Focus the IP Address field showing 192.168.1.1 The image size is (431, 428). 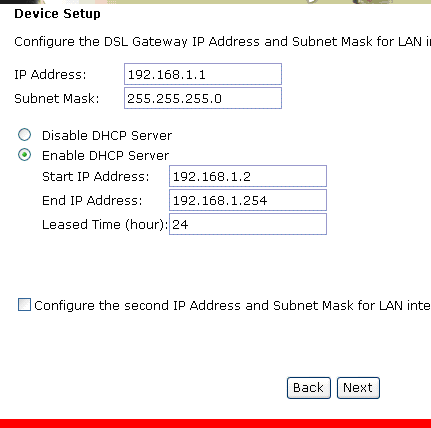203,74
